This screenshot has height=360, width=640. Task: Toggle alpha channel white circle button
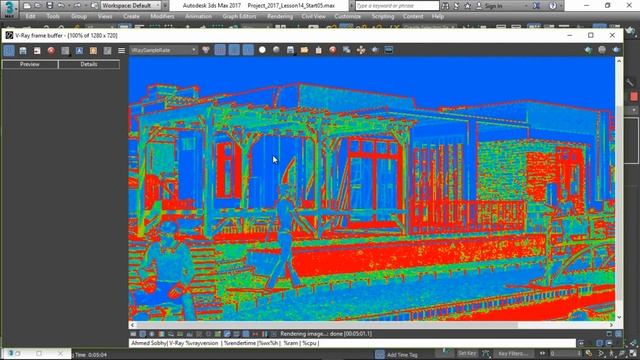tap(262, 50)
